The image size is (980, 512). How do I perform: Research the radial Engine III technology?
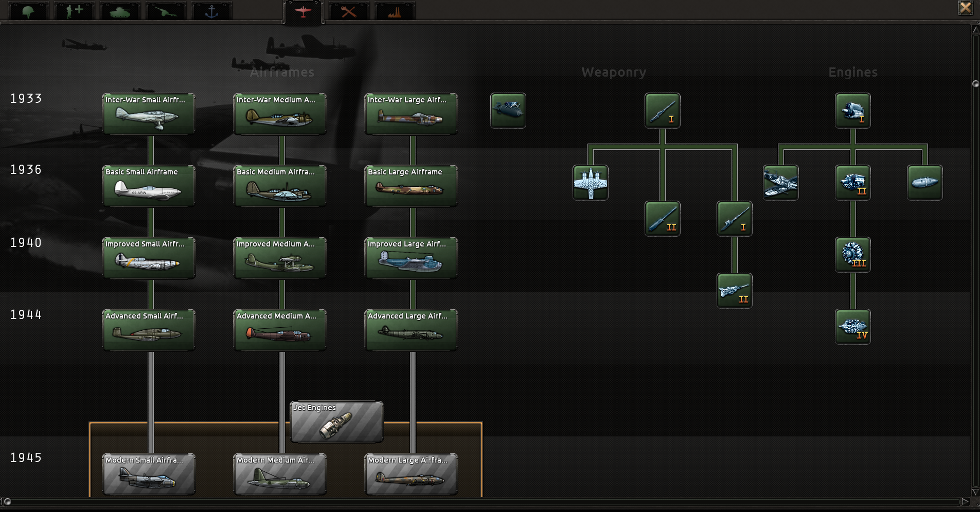(x=852, y=254)
